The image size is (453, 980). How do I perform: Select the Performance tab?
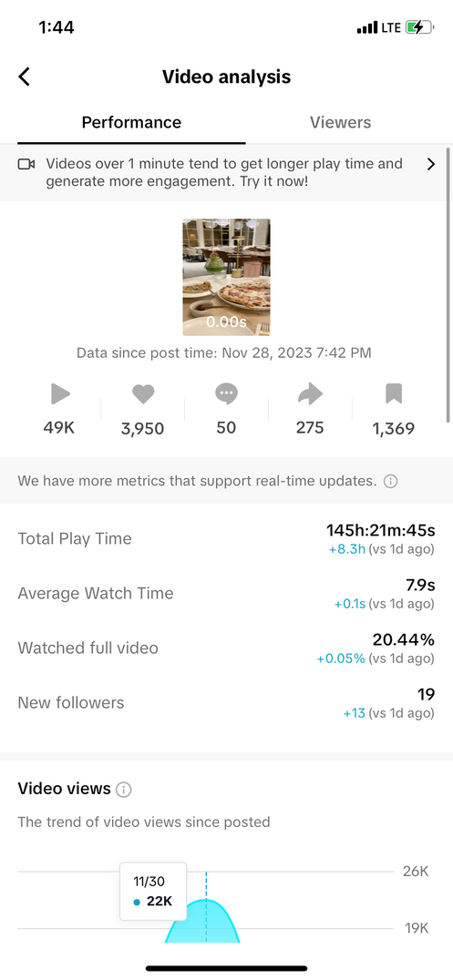coord(131,122)
